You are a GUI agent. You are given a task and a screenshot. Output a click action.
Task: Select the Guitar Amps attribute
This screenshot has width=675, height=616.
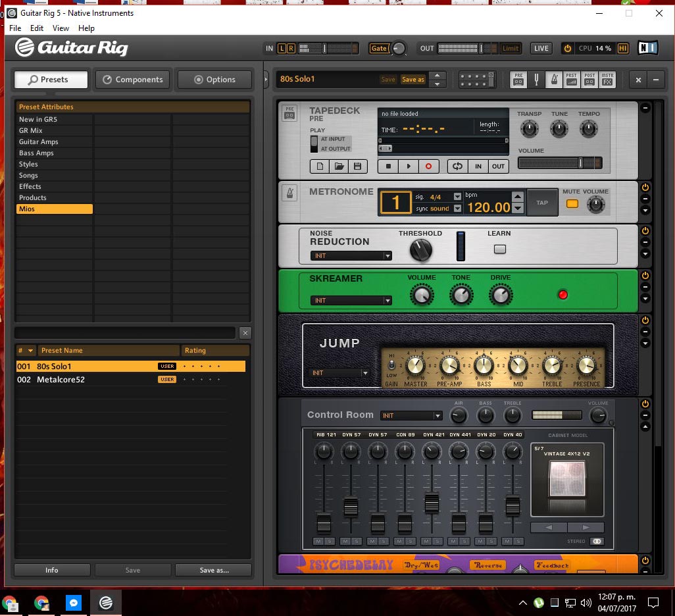click(54, 141)
